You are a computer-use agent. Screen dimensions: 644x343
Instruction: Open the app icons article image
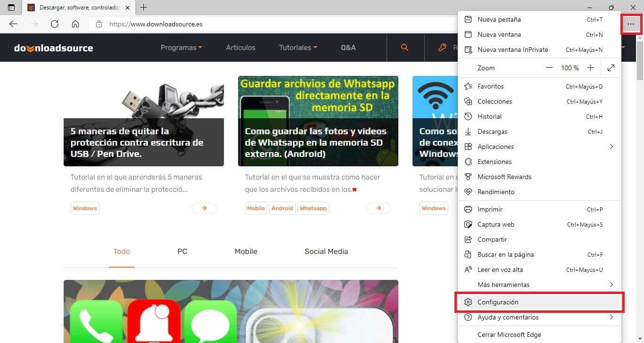[231, 311]
